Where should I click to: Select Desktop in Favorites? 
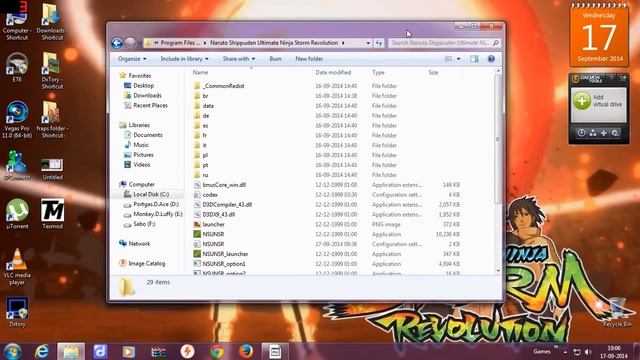pos(143,86)
